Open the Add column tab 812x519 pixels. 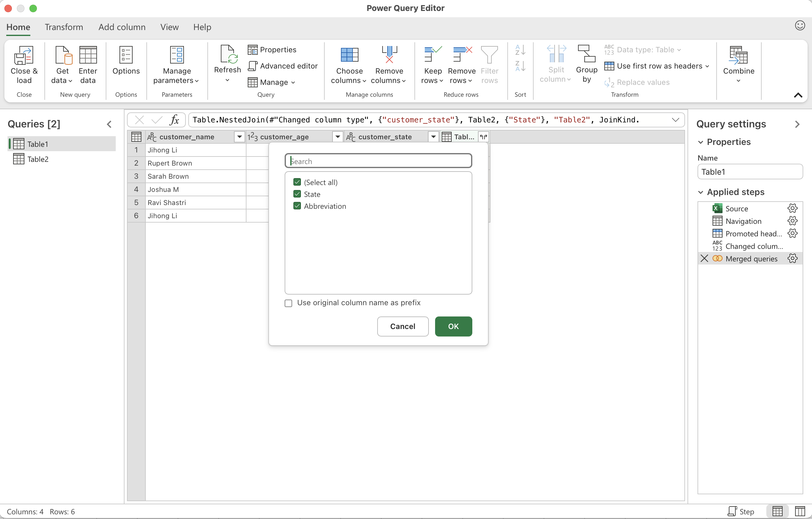click(122, 27)
